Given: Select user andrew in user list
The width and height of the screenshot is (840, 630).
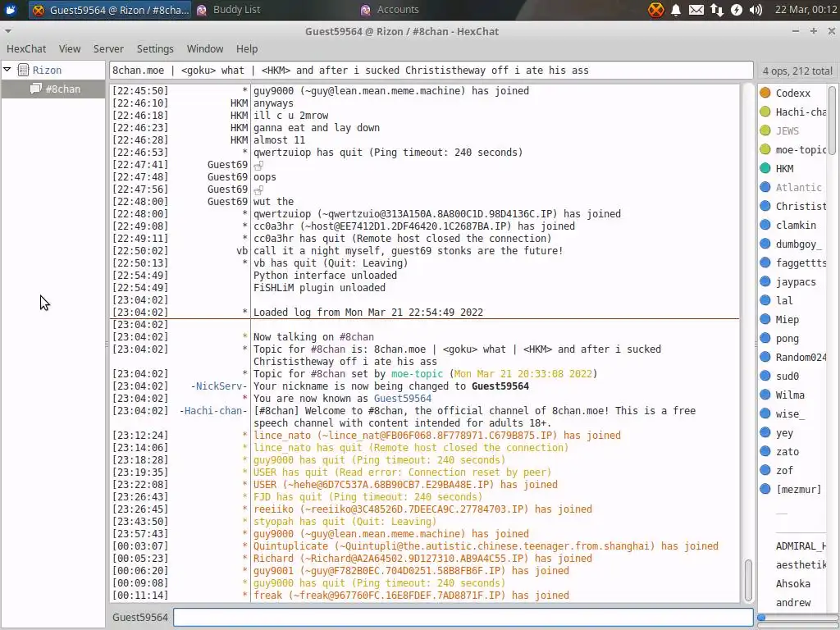Looking at the screenshot, I should coord(793,602).
